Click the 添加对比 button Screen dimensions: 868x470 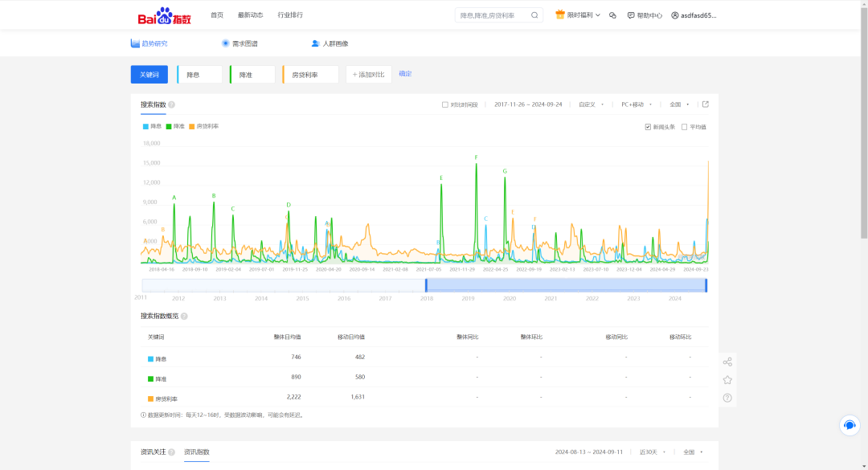(369, 74)
